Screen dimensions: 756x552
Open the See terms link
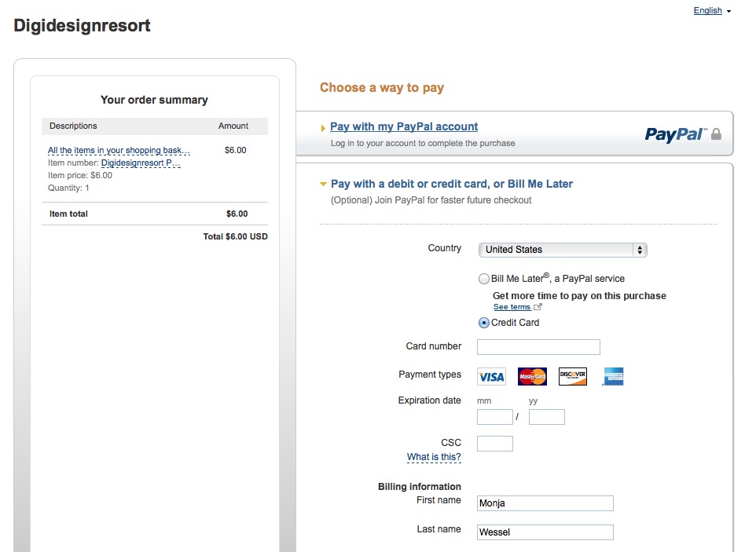point(512,307)
